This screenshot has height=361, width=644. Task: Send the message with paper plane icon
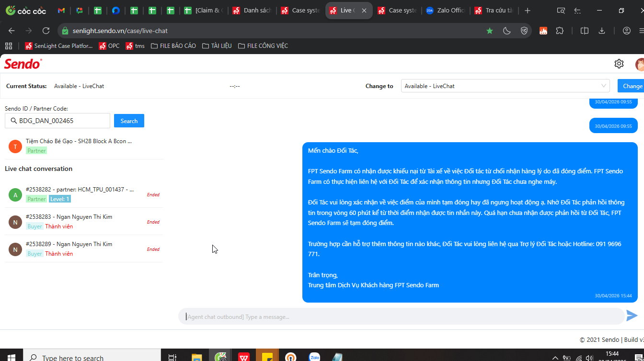(632, 316)
